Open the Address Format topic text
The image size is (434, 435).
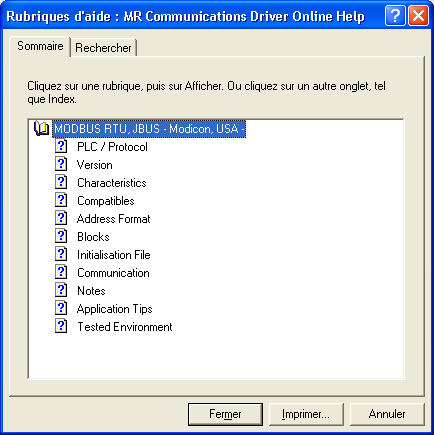pyautogui.click(x=113, y=219)
